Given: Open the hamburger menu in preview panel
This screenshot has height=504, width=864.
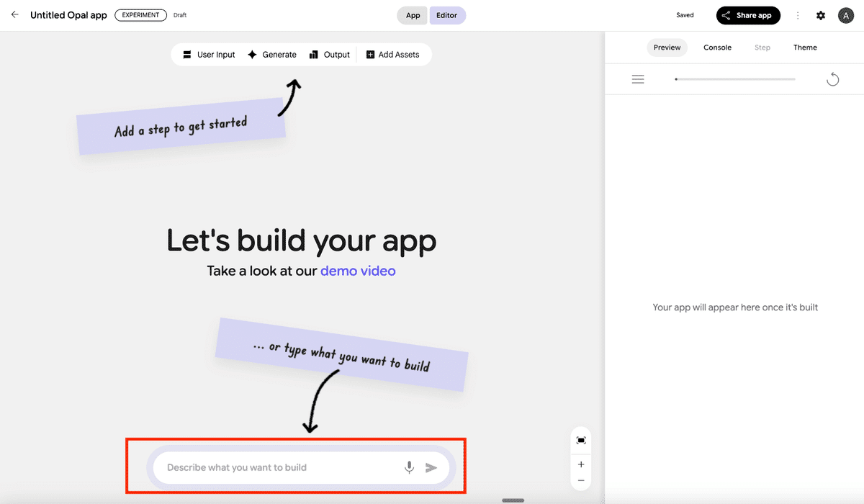Looking at the screenshot, I should [x=638, y=79].
